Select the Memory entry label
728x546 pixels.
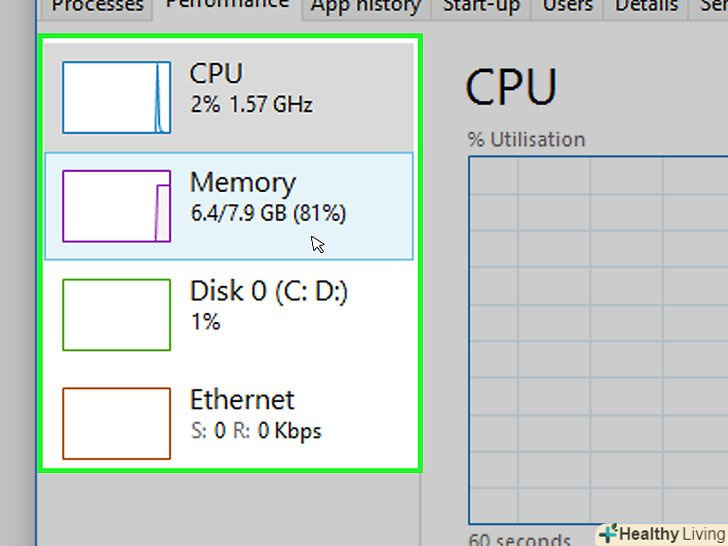click(x=243, y=183)
